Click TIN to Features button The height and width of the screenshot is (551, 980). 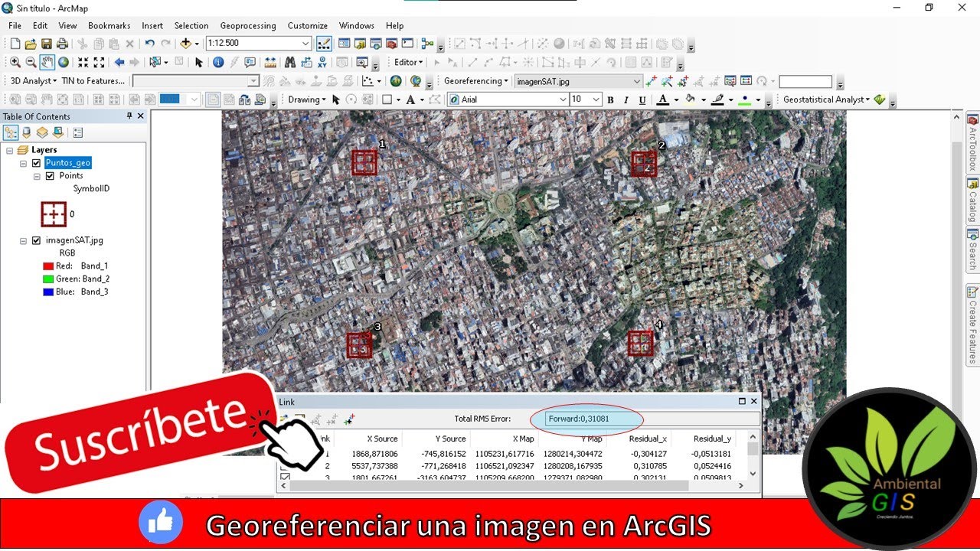[93, 80]
